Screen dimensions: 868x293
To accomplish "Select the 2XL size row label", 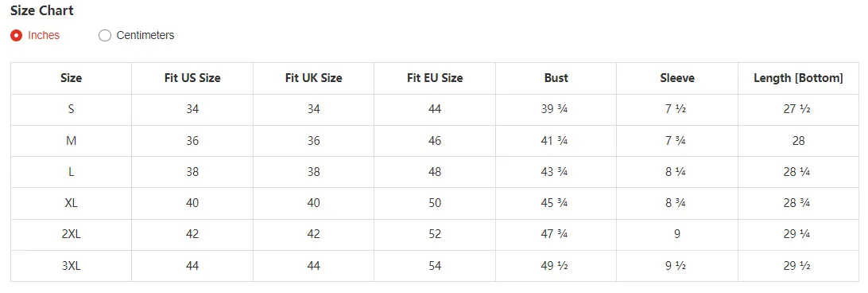I will [71, 234].
